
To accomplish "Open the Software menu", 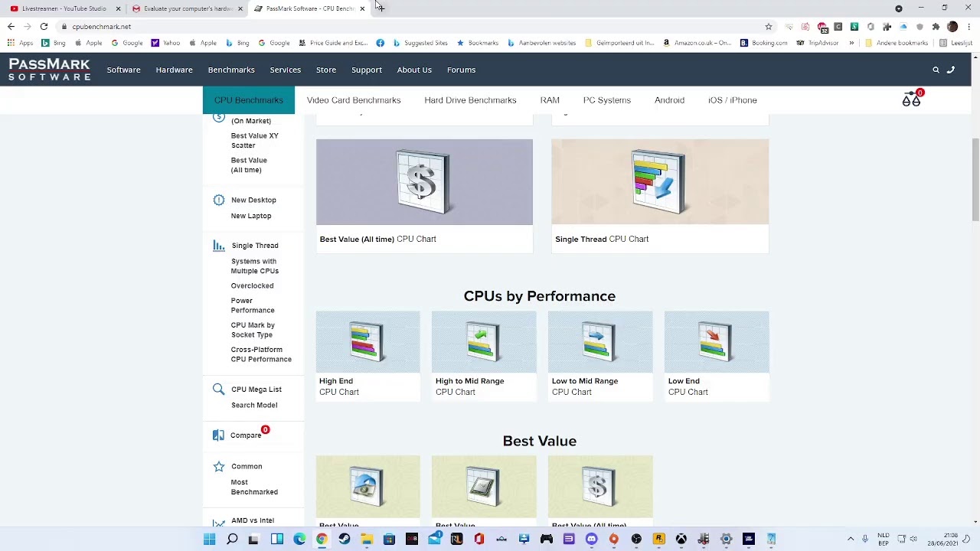I will [x=123, y=70].
